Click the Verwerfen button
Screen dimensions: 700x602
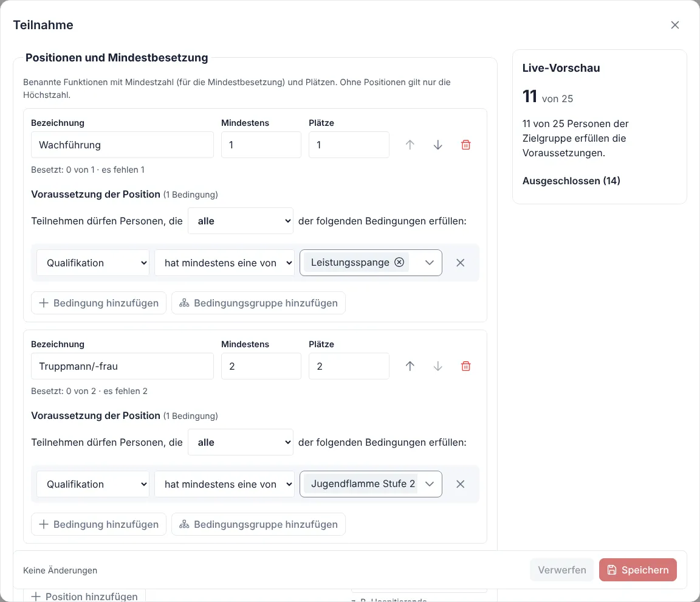561,570
